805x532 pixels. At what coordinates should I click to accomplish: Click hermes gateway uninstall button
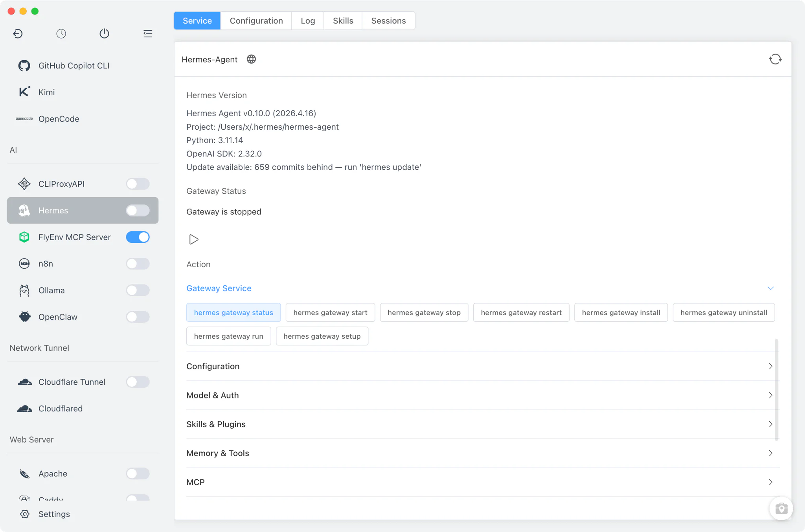point(724,312)
